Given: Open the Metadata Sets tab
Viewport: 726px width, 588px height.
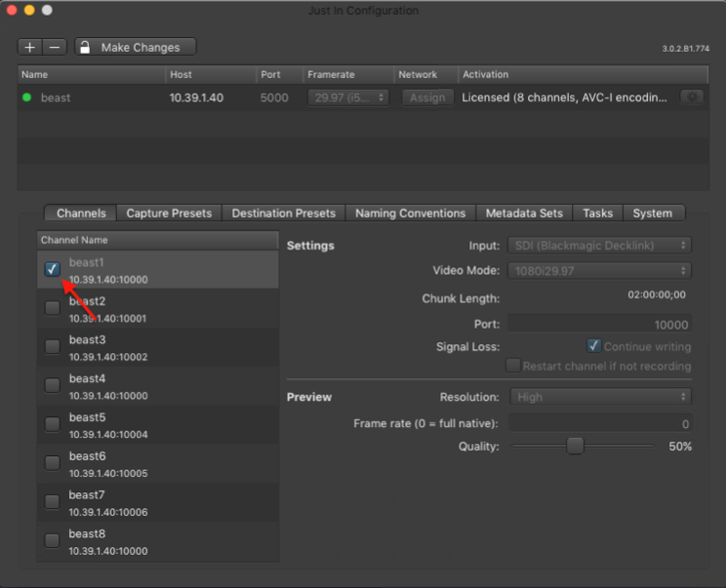Looking at the screenshot, I should tap(524, 214).
